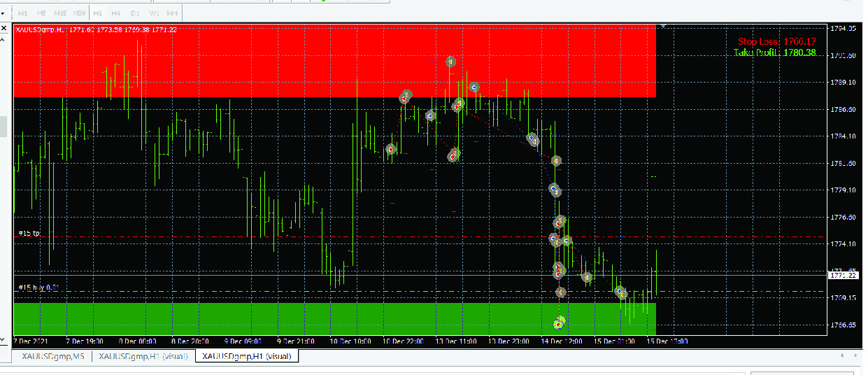Switch chart to M1 timeframe

coord(23,13)
